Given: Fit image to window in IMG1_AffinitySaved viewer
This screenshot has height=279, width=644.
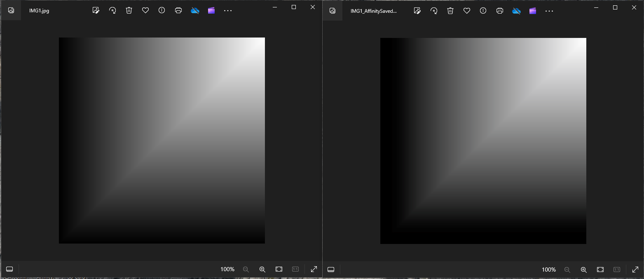Looking at the screenshot, I should [x=600, y=270].
